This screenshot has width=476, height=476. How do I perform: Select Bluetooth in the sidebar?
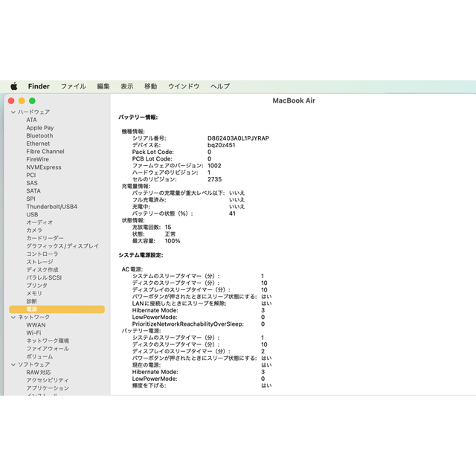click(39, 135)
